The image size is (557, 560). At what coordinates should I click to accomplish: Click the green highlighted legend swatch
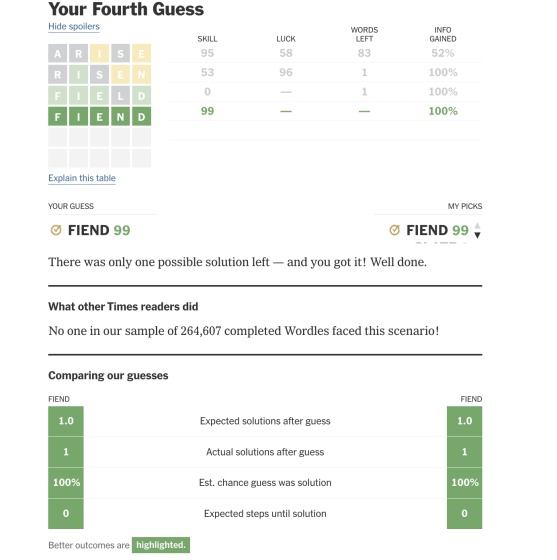[x=161, y=545]
